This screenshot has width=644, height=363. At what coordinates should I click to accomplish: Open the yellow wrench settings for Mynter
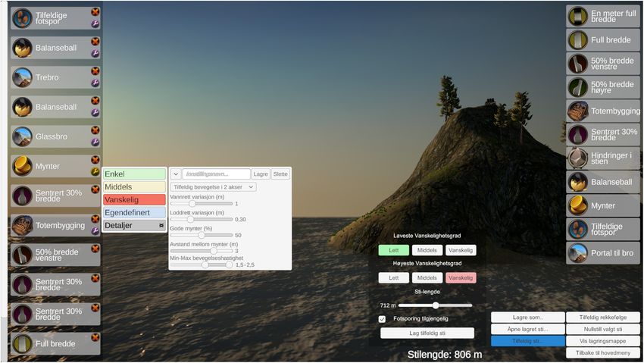pos(95,171)
